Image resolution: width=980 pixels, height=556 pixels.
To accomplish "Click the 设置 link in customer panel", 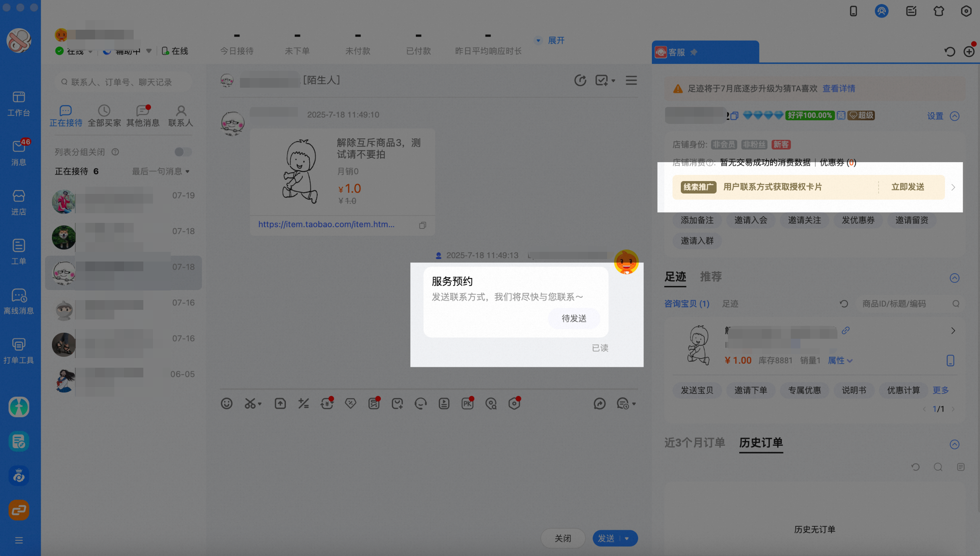I will (935, 116).
